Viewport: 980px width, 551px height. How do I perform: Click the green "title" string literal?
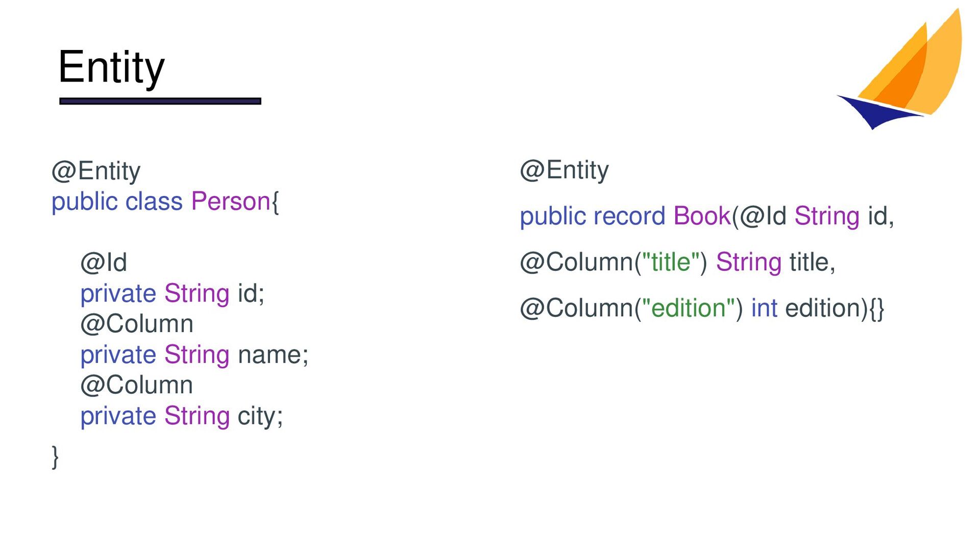671,262
